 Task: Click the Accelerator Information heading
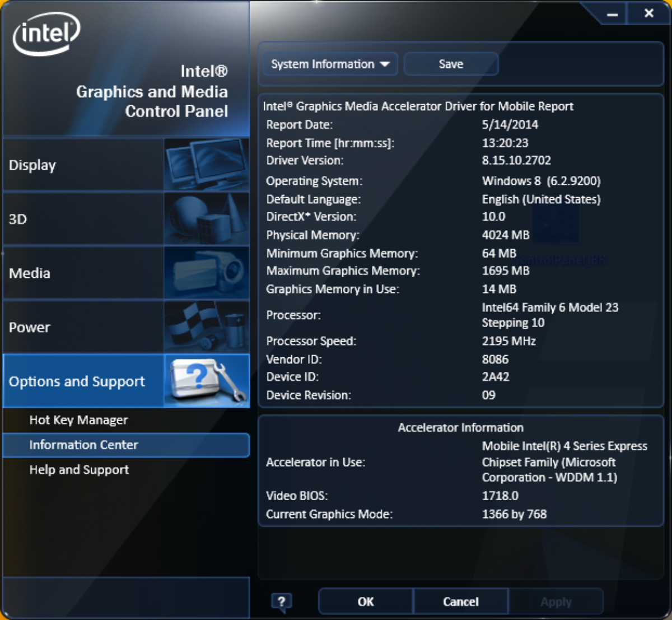click(461, 428)
